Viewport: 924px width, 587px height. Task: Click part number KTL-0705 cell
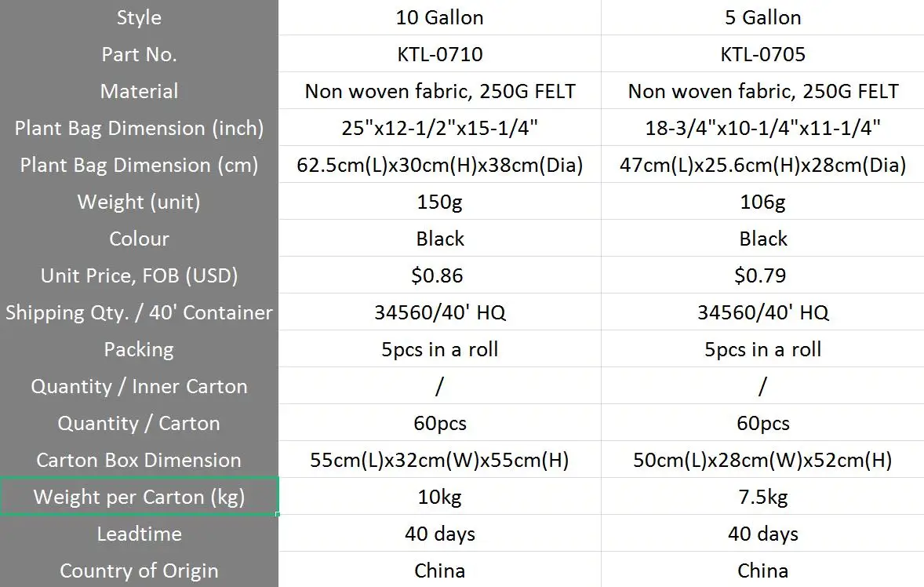pos(762,54)
